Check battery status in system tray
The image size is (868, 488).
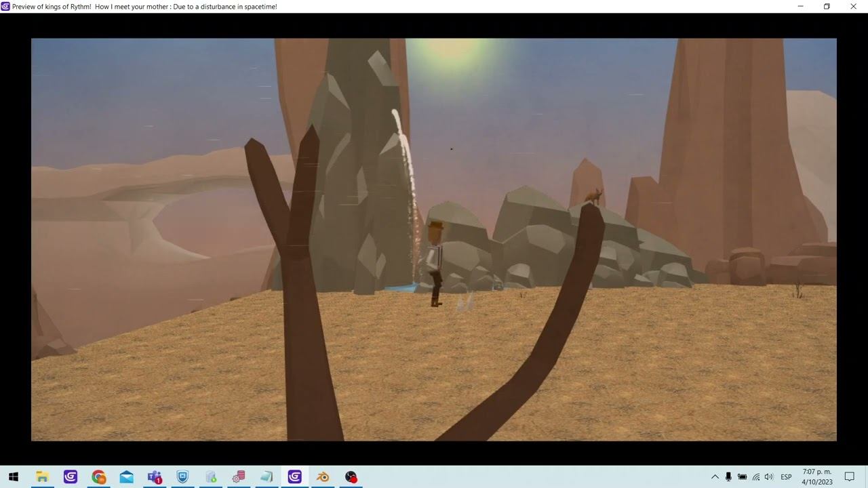tap(743, 476)
